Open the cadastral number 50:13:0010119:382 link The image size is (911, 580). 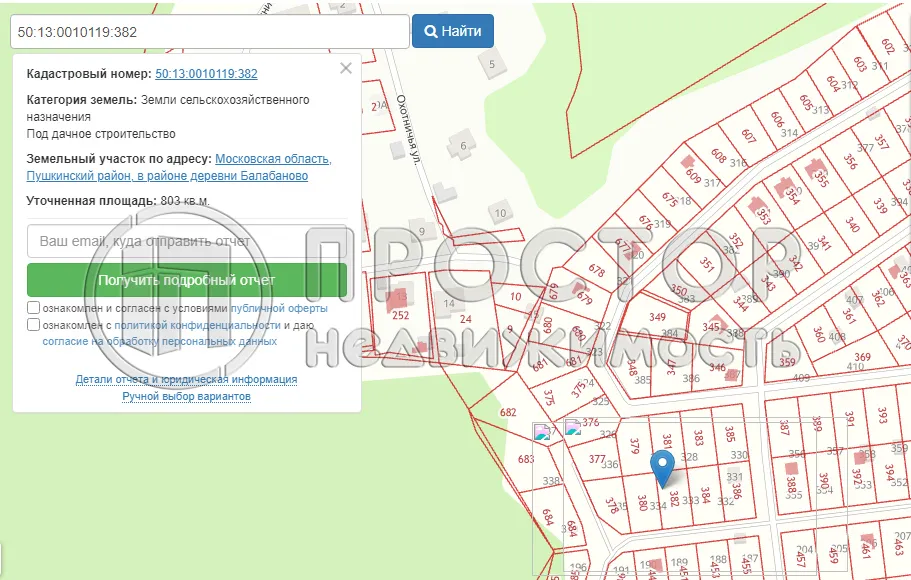[x=206, y=74]
